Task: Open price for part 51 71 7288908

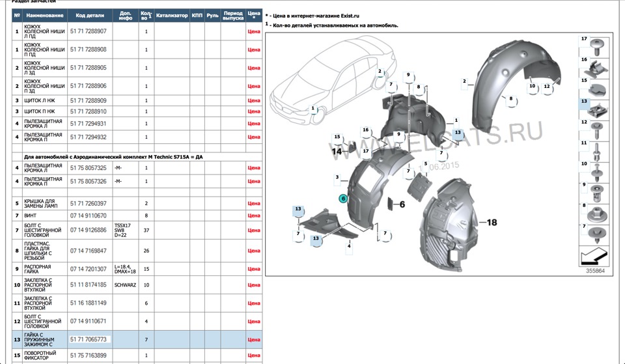Action: pos(254,50)
